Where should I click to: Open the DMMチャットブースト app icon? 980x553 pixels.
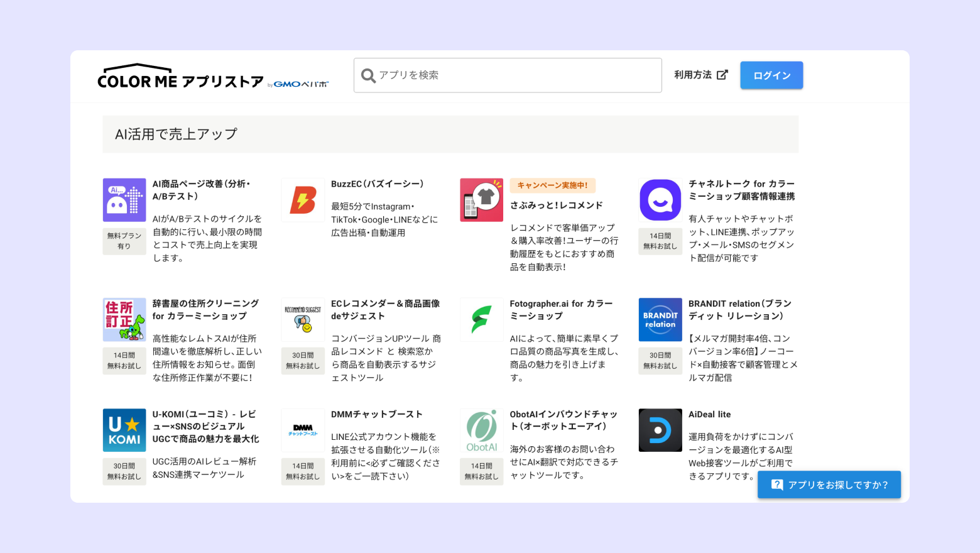pos(303,430)
